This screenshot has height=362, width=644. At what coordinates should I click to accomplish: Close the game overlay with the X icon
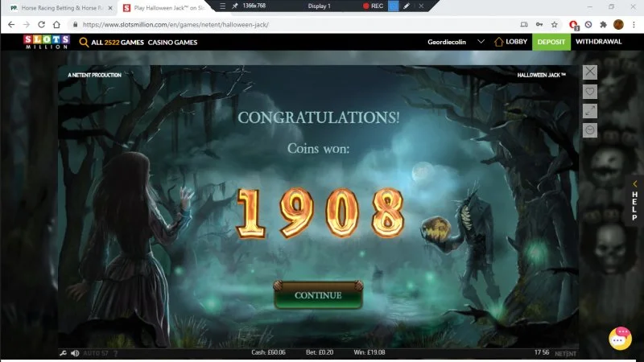coord(590,72)
